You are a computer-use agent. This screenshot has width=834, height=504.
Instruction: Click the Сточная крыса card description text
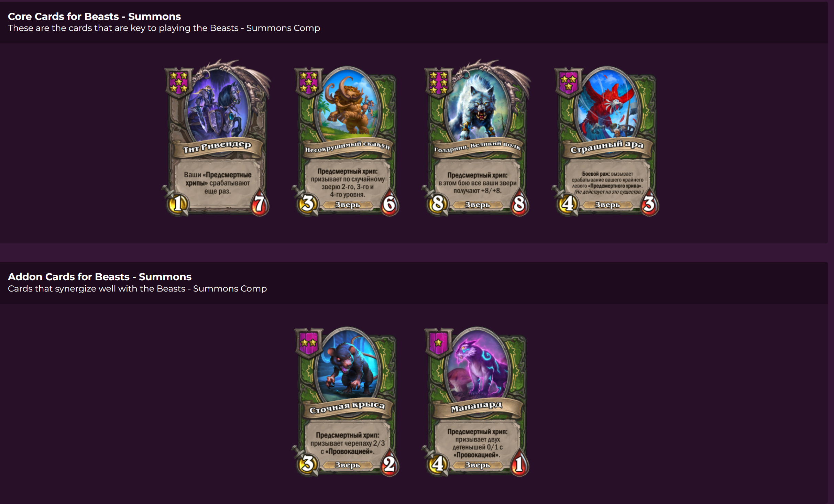pos(347,443)
